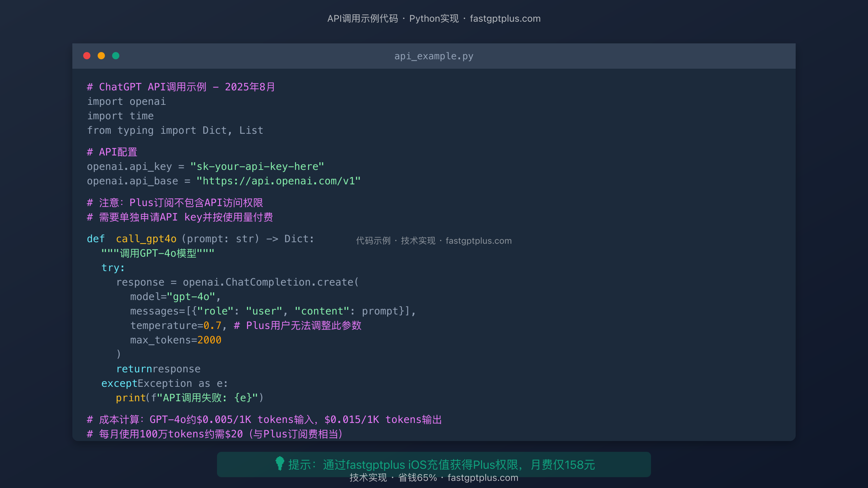The image size is (868, 488).
Task: Click the 'return response' line
Action: [158, 369]
